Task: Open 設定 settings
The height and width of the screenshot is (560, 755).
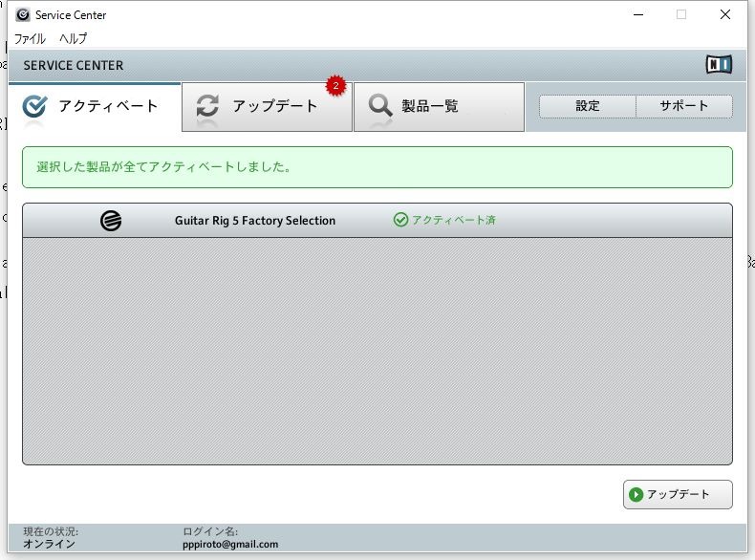Action: (587, 106)
